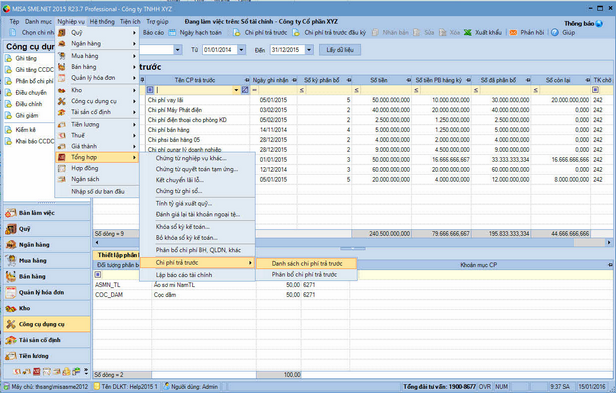Open Mua hàng submenu in Nghiệp vụ menu
This screenshot has height=393, width=616.
tap(97, 56)
